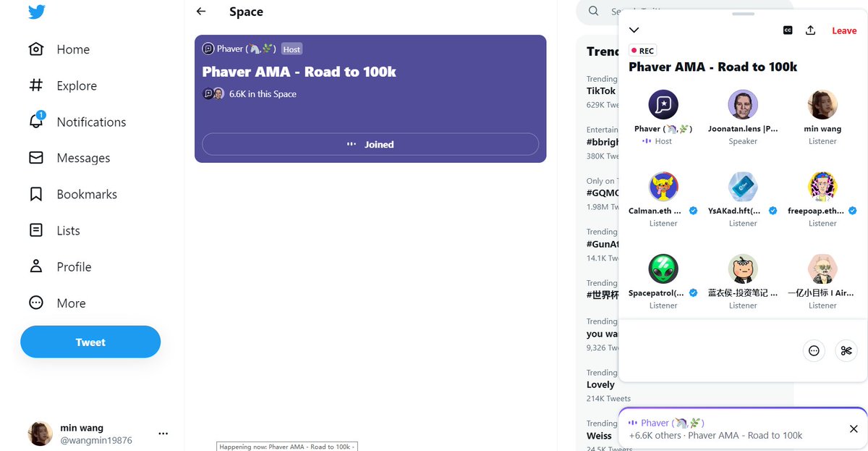
Task: Open more options dots in Space panel
Action: [814, 350]
